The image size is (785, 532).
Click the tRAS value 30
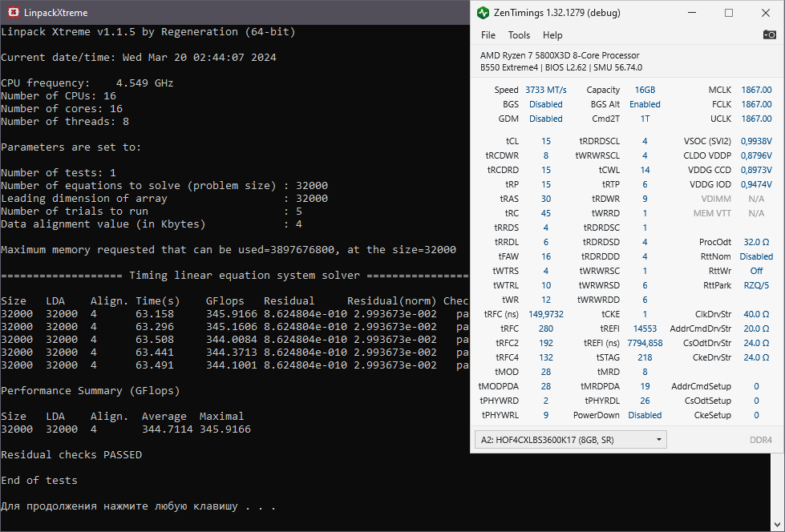546,199
